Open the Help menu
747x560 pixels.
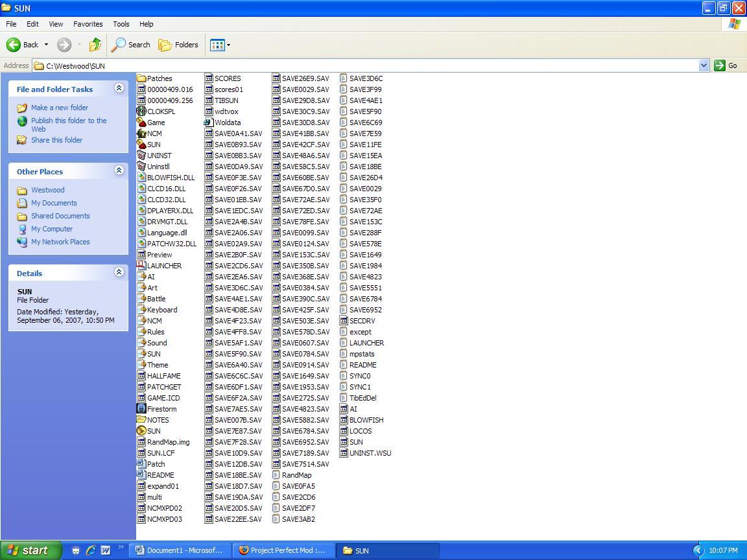[147, 24]
